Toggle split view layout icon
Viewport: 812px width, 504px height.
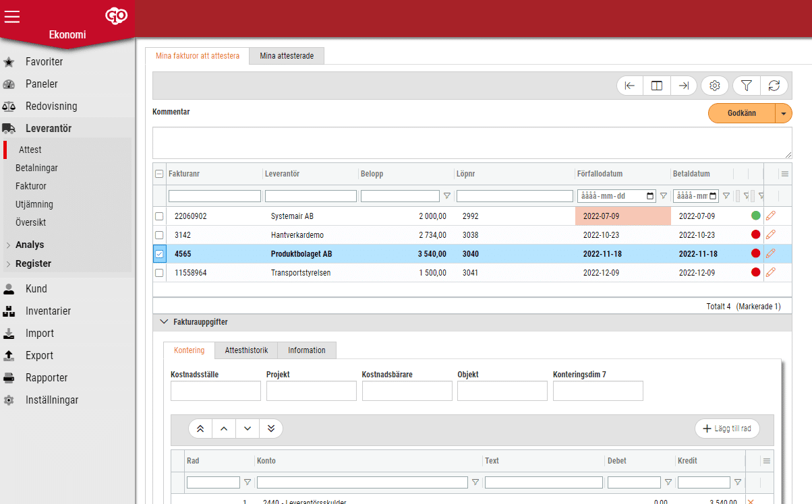pos(656,86)
